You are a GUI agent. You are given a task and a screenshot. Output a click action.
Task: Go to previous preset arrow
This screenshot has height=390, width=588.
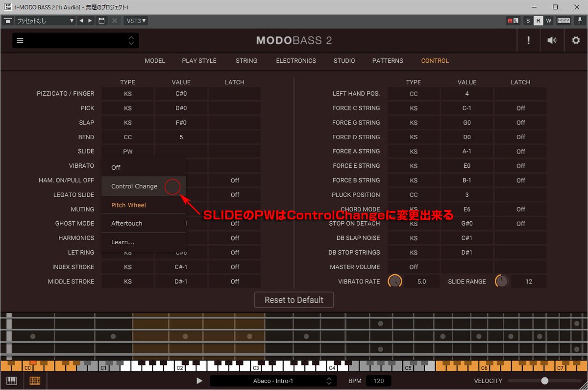coord(81,21)
